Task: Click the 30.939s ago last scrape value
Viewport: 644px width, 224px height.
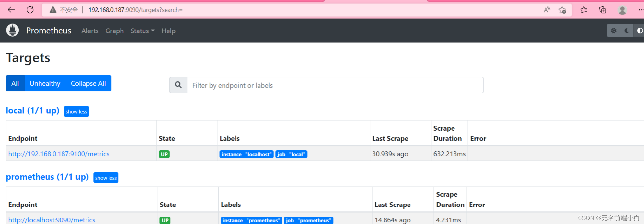Action: (x=390, y=154)
